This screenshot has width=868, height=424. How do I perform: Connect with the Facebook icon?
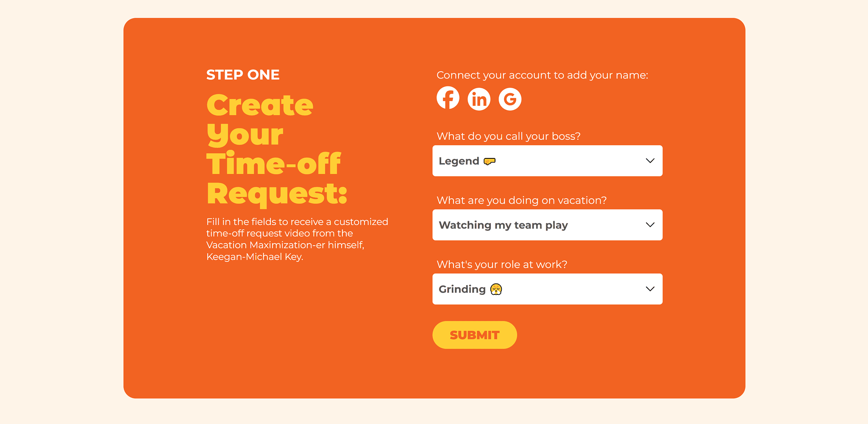[x=448, y=98]
